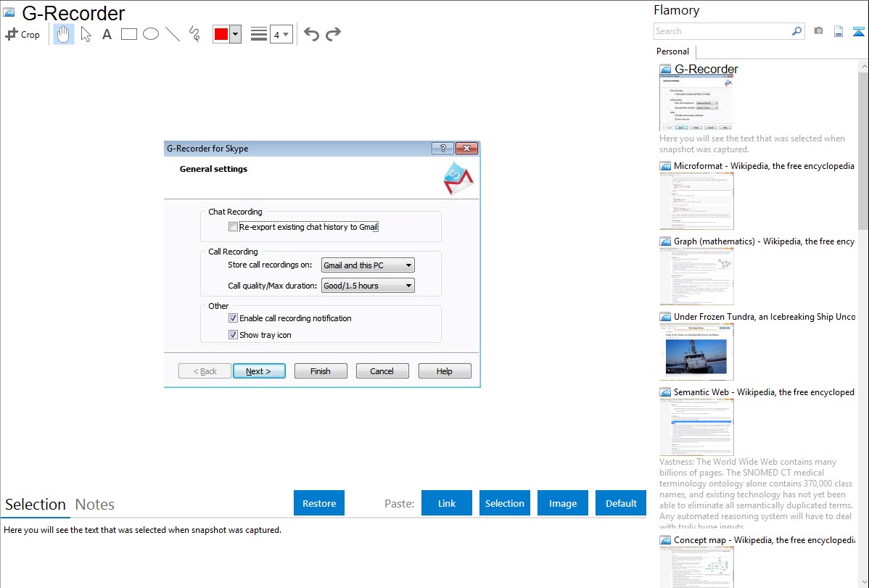Click the Default paste button

[621, 503]
